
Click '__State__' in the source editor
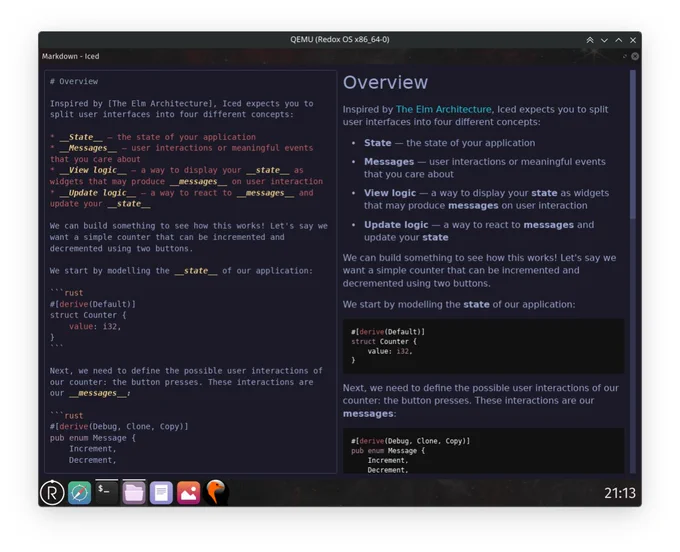point(81,137)
